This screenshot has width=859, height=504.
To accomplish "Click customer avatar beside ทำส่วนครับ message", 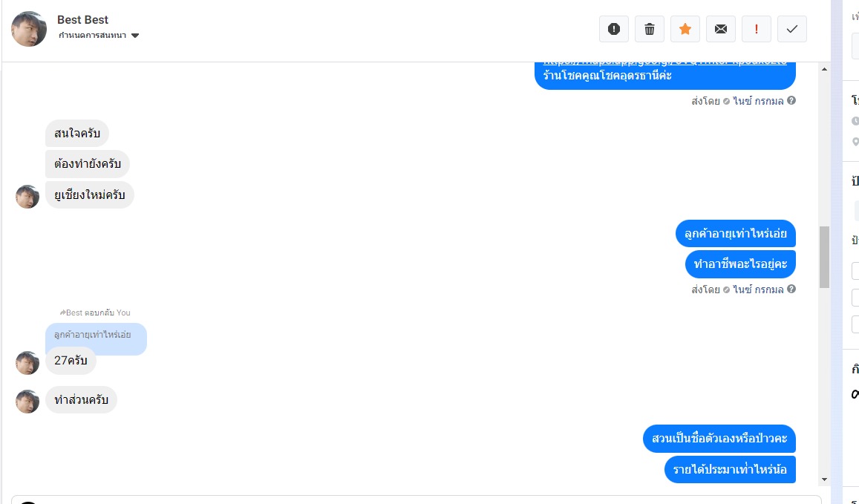I will [x=27, y=402].
